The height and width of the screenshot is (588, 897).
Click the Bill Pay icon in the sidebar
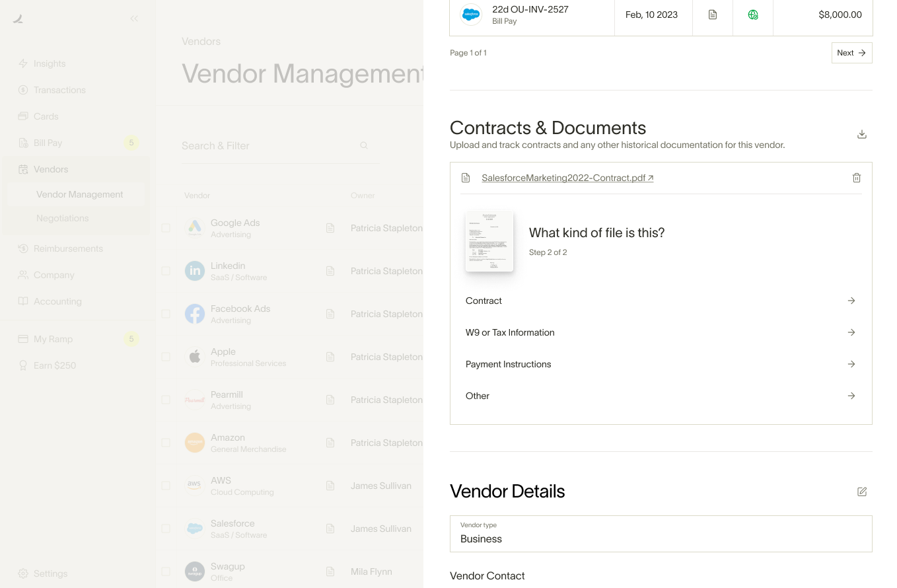coord(23,143)
